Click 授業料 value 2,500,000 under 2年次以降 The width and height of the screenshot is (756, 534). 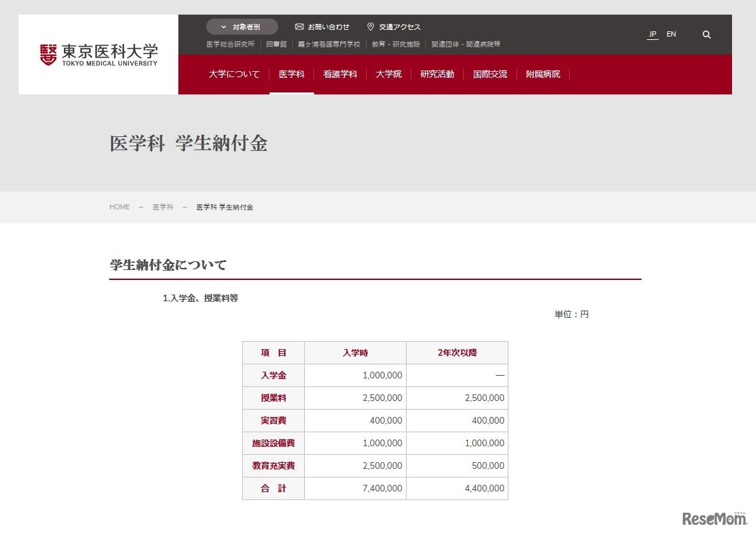(484, 398)
